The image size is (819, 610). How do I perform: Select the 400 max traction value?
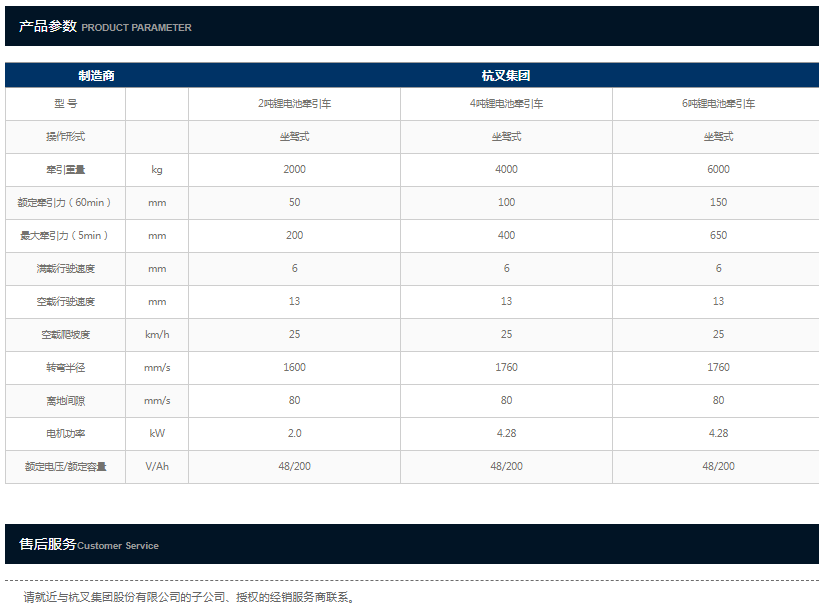[x=507, y=235]
